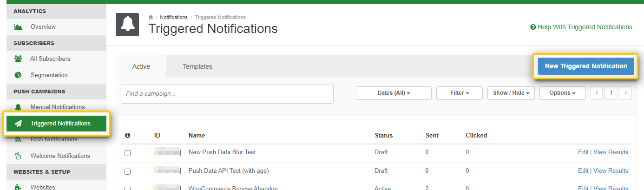Image resolution: width=644 pixels, height=190 pixels.
Task: Focus the Find a campaign search field
Action: click(227, 94)
